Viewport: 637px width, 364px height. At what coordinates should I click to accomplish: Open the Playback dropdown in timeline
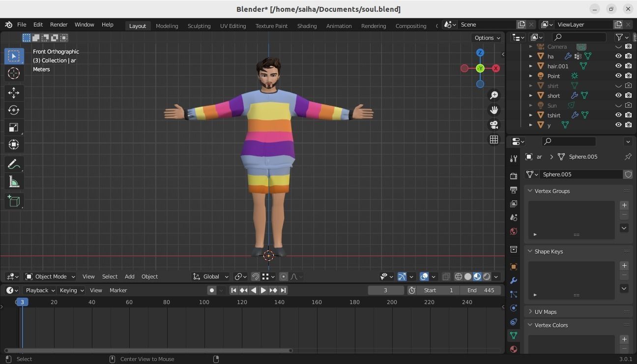39,290
